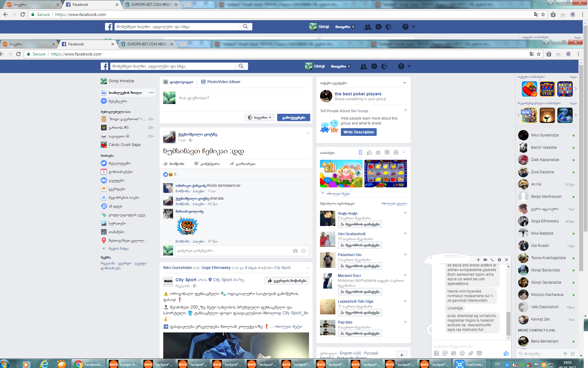Open Candy Crush Saga sidebar shortcut
This screenshot has width=588, height=368.
pyautogui.click(x=124, y=145)
